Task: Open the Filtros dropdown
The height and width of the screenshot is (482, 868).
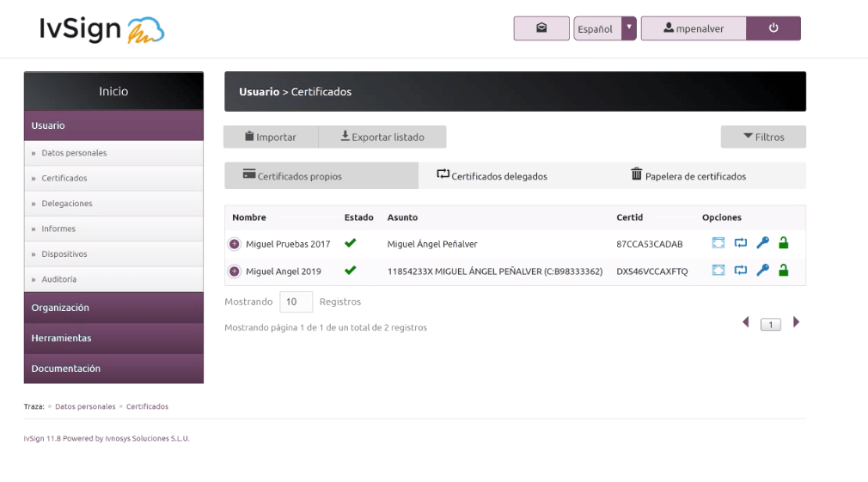Action: click(763, 137)
